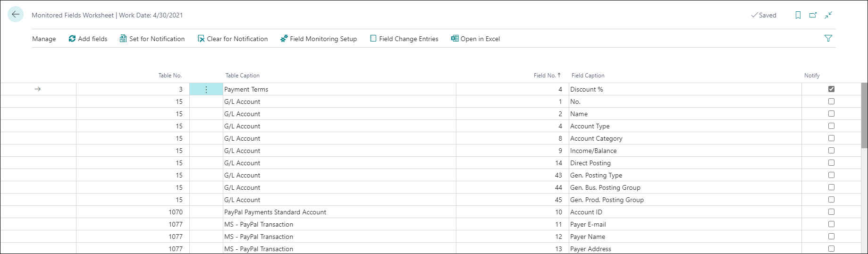This screenshot has height=254, width=868.
Task: Select the Payer E-mail field caption
Action: 685,224
